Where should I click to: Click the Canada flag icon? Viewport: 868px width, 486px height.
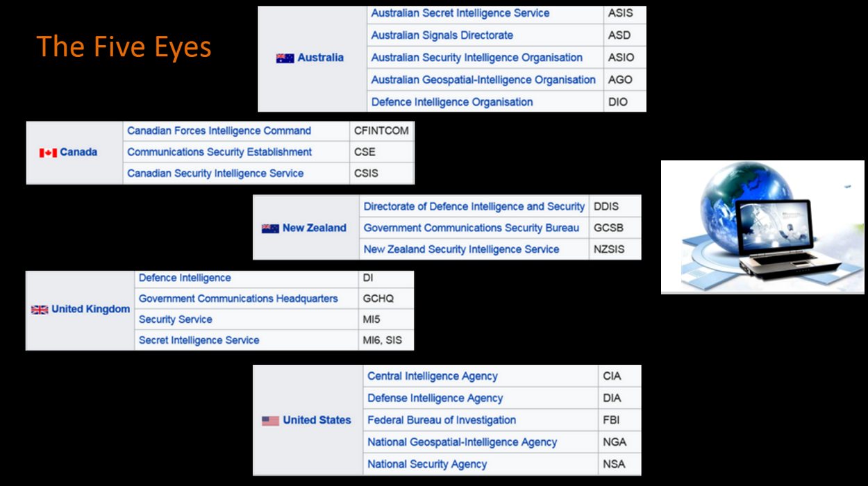[48, 153]
